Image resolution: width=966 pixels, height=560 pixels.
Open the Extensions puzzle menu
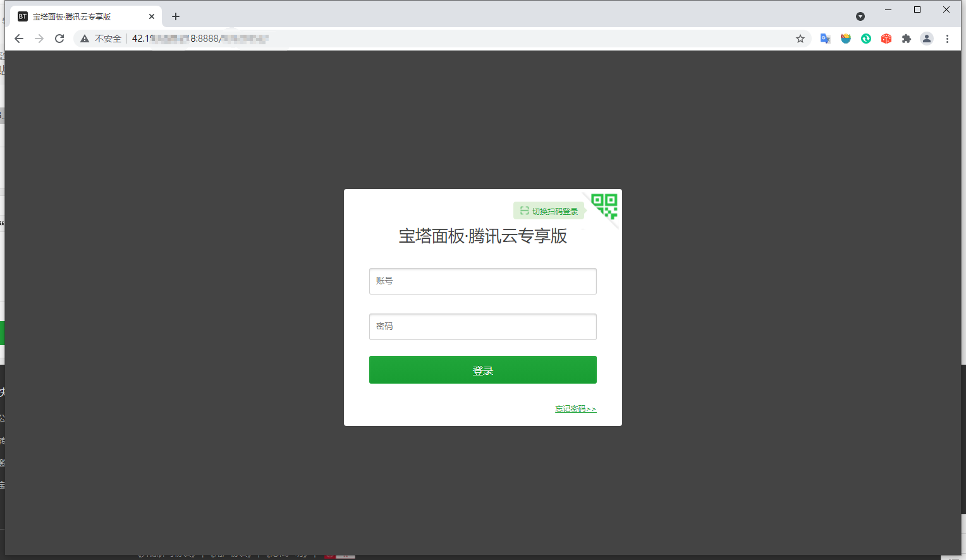pyautogui.click(x=907, y=39)
